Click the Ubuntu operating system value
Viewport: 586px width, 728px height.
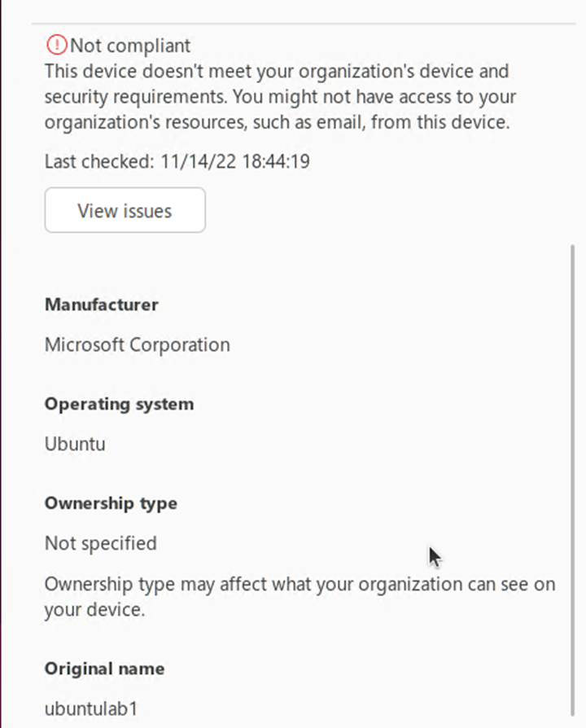(x=75, y=444)
